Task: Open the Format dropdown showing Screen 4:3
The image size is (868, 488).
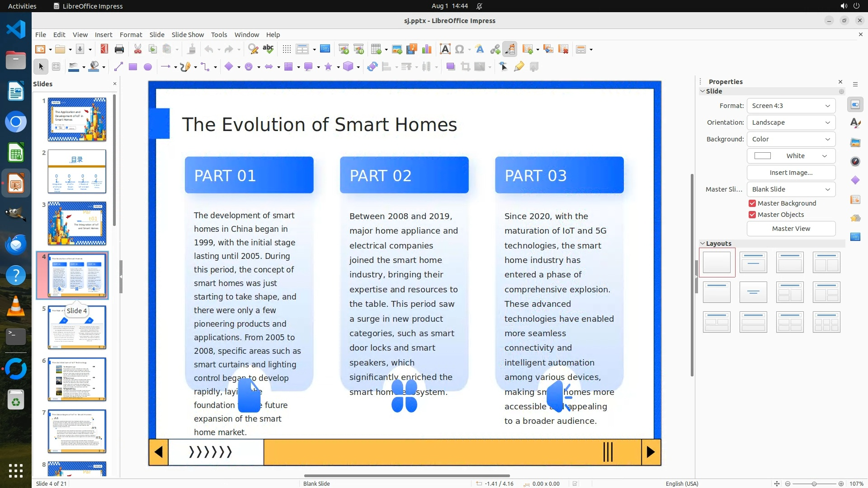Action: pos(791,106)
